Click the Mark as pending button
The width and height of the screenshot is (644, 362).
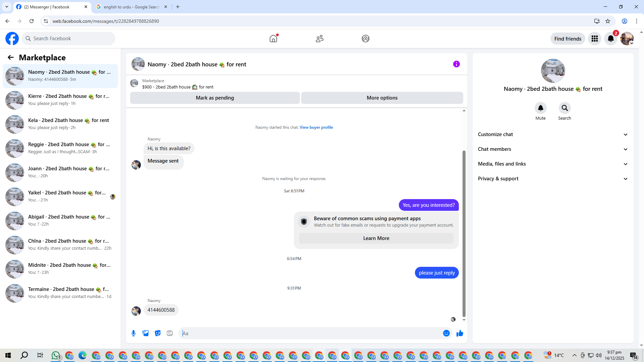point(215,98)
